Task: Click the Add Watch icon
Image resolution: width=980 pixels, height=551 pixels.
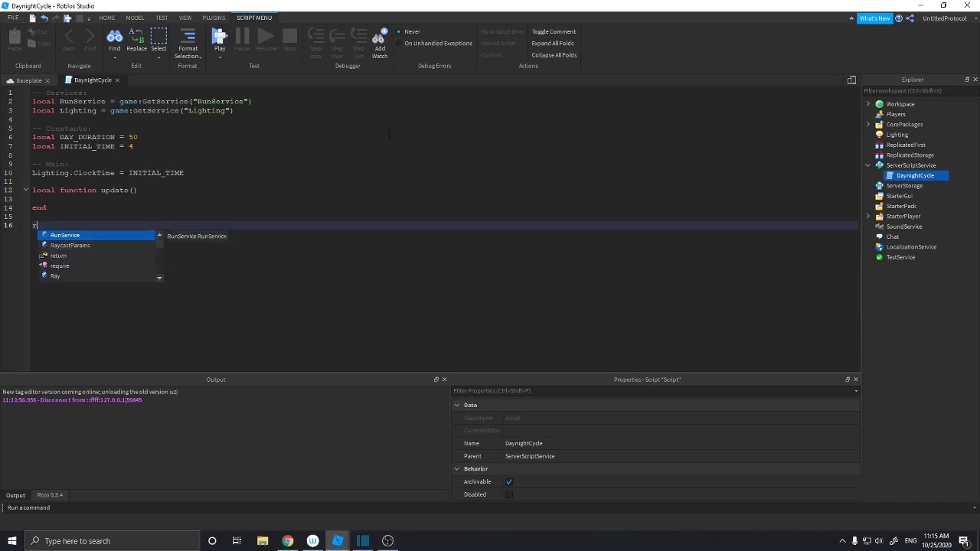Action: click(x=380, y=36)
